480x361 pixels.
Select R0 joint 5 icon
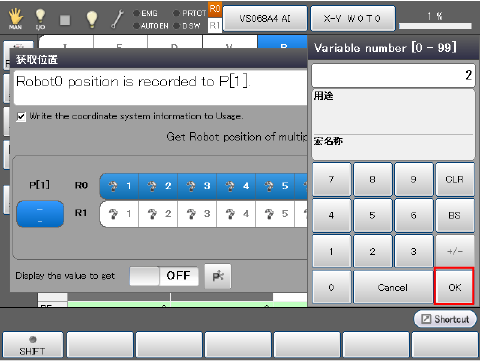276,186
